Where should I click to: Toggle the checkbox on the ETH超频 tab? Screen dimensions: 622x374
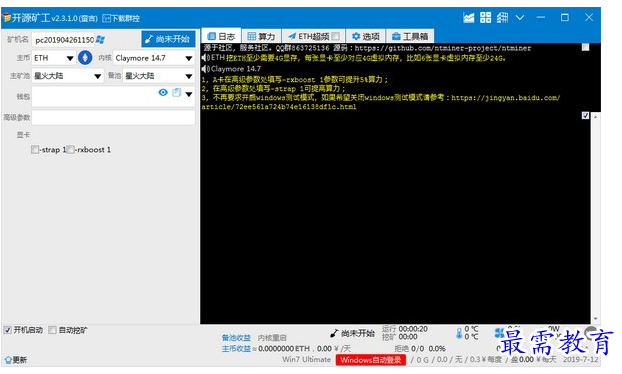[x=335, y=36]
